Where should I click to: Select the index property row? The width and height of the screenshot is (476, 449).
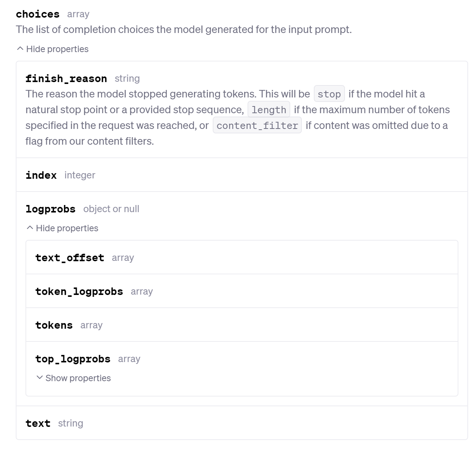(242, 175)
